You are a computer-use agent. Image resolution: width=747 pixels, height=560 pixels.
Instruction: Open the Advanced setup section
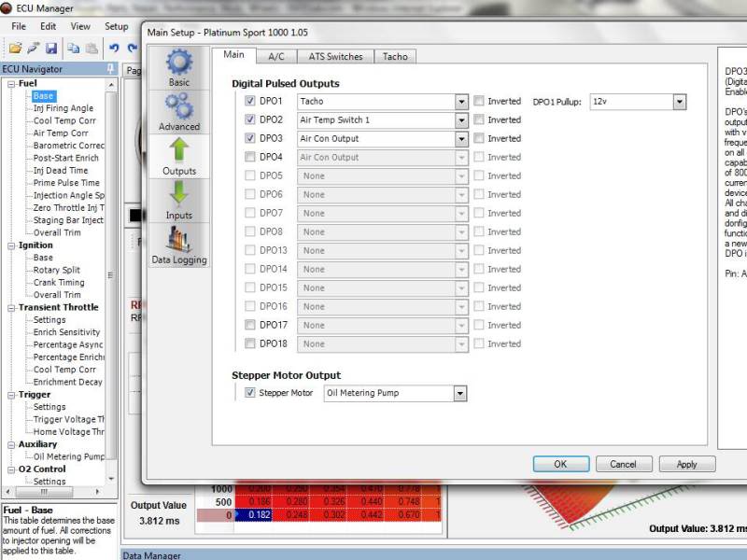[x=179, y=112]
